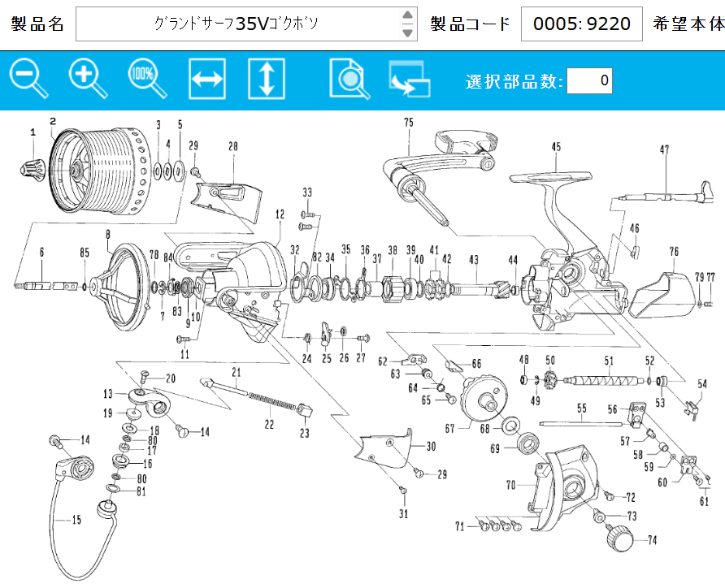Select part number 75 handle label
This screenshot has width=725, height=588.
pos(409,122)
